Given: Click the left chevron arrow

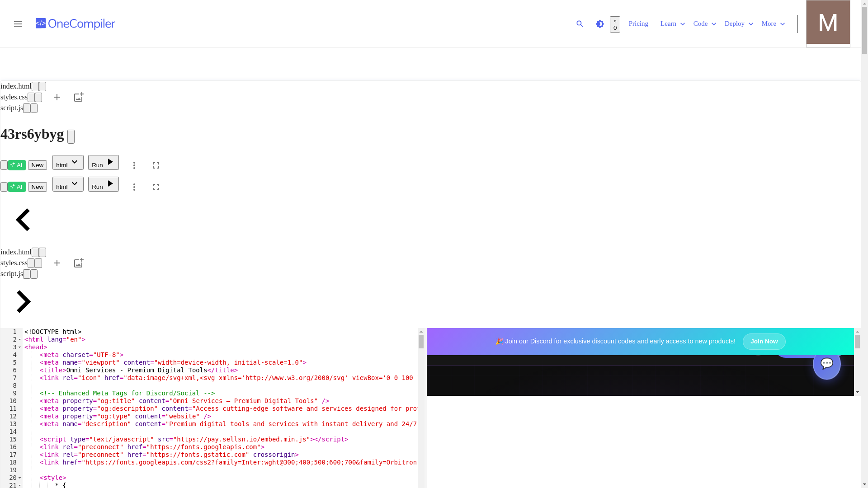Looking at the screenshot, I should [x=23, y=220].
